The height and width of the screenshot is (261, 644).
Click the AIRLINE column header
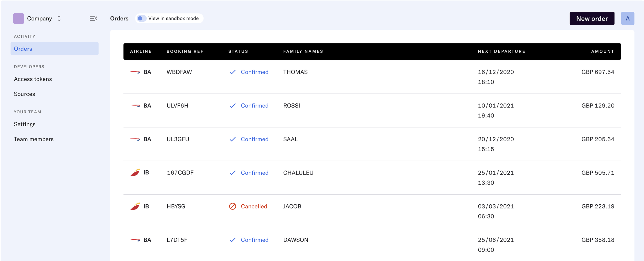click(141, 51)
